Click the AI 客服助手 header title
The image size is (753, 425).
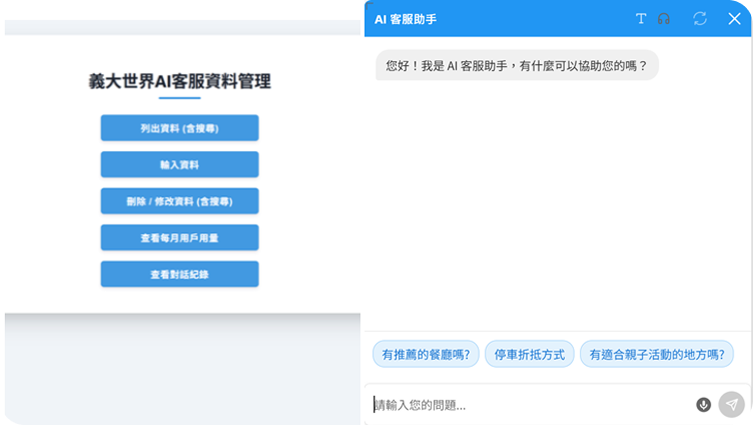click(405, 19)
